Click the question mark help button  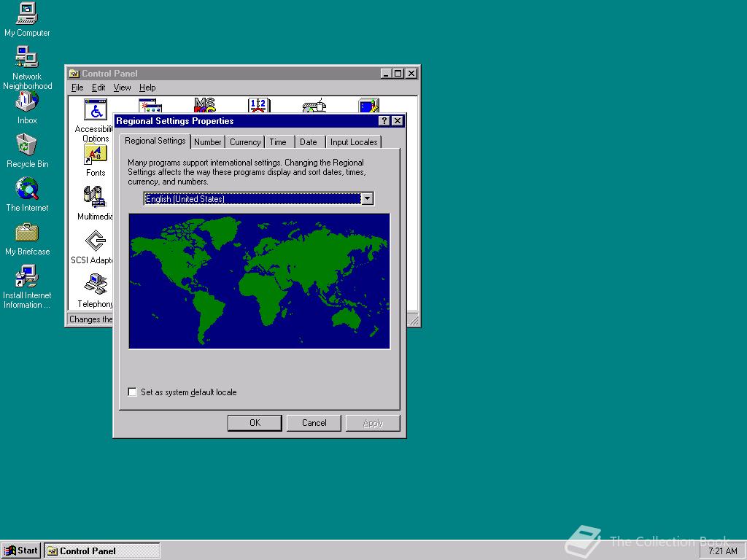384,121
